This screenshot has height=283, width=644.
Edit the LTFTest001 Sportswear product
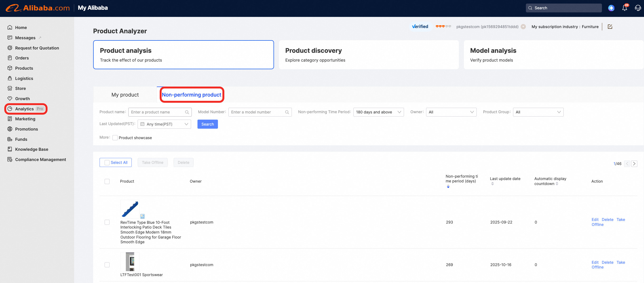595,262
